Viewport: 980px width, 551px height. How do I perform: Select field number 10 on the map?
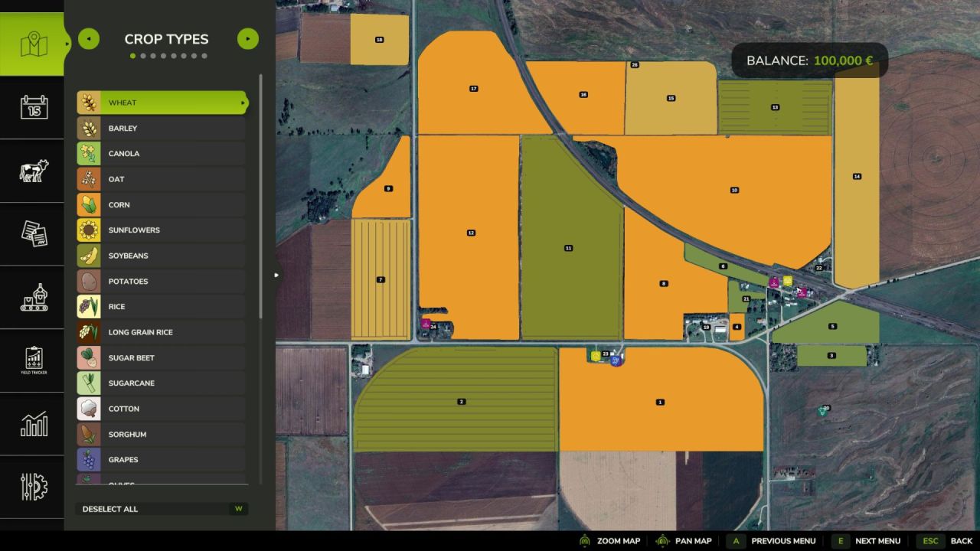point(734,190)
